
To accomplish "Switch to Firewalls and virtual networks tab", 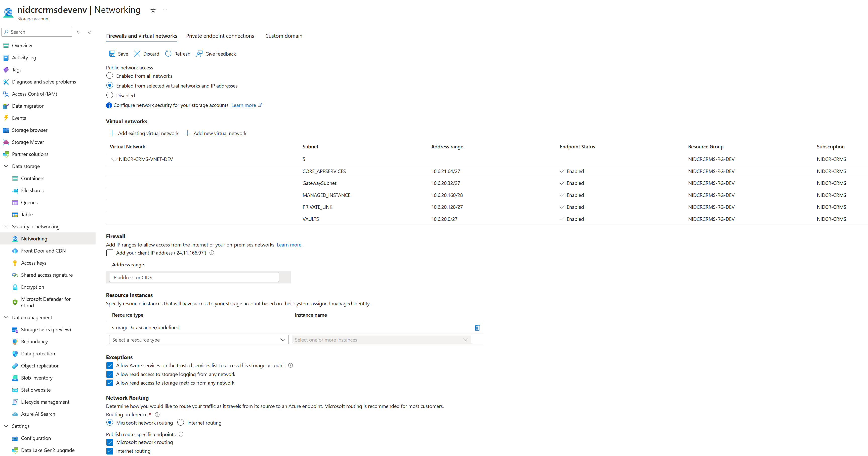I will pos(142,36).
